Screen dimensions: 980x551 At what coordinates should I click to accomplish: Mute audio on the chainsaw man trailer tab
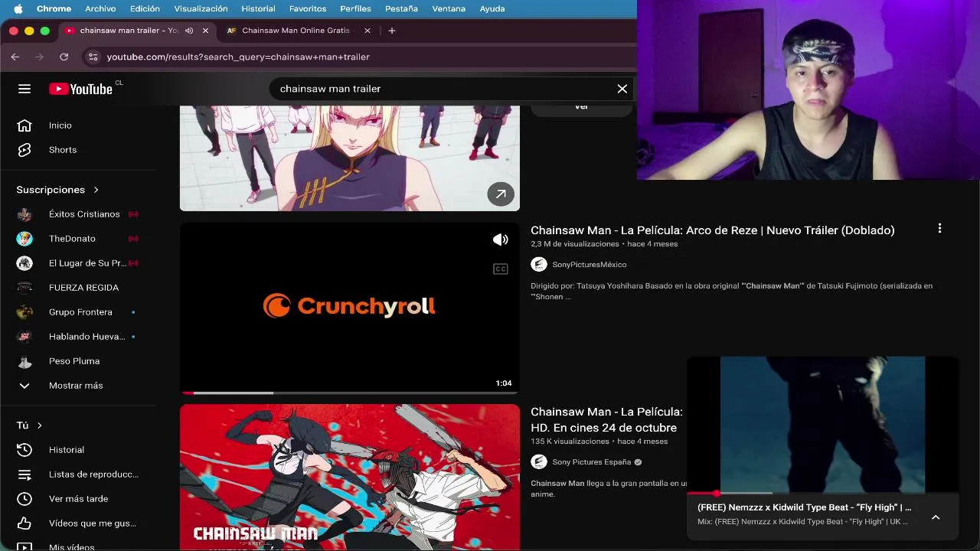[x=189, y=31]
